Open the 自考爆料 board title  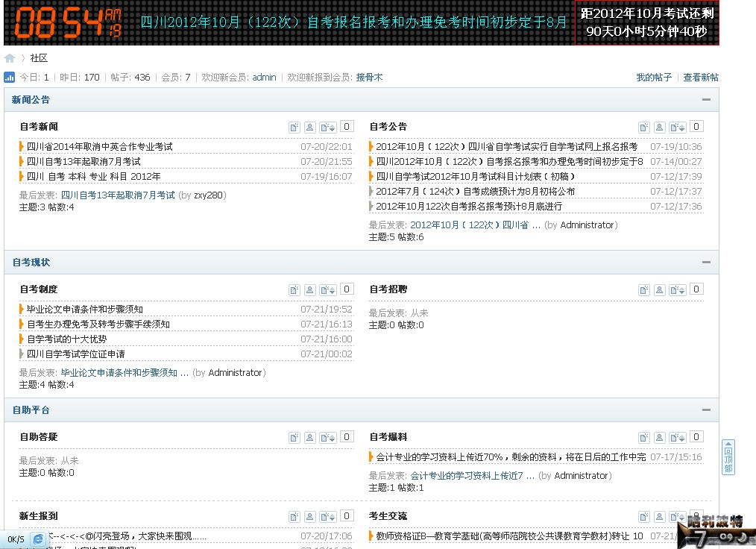[388, 436]
